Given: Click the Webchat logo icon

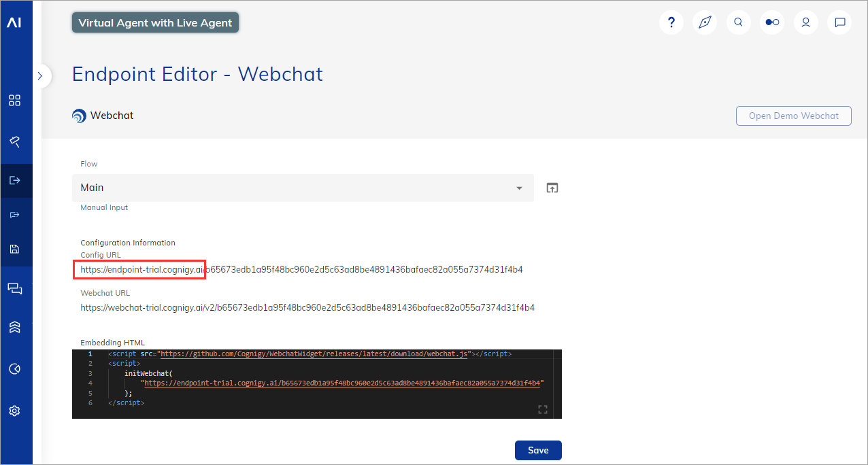Looking at the screenshot, I should (79, 116).
